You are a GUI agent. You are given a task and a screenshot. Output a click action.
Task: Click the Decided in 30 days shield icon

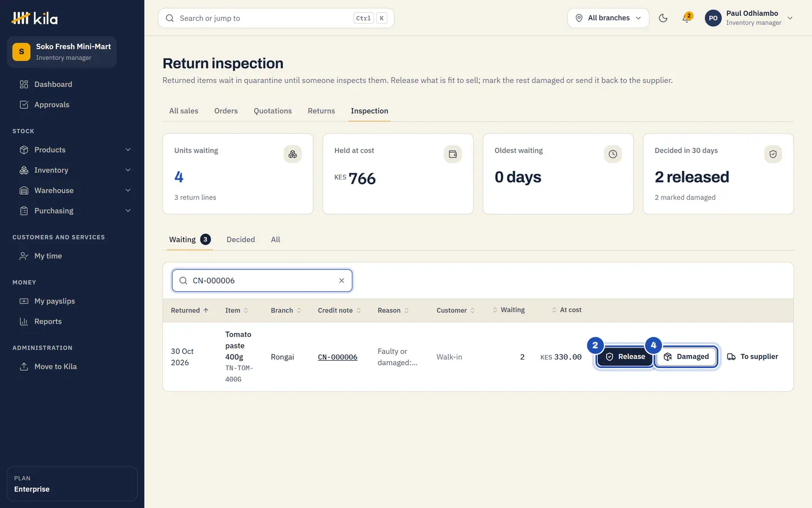point(773,154)
